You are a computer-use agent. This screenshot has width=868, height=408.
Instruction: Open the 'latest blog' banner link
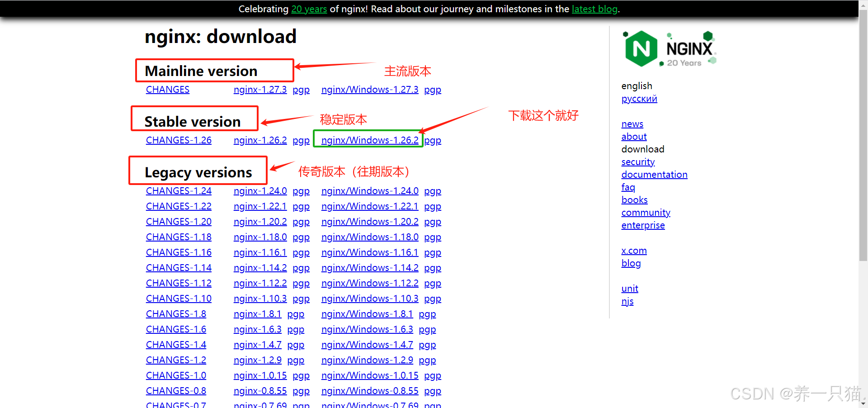pyautogui.click(x=594, y=9)
